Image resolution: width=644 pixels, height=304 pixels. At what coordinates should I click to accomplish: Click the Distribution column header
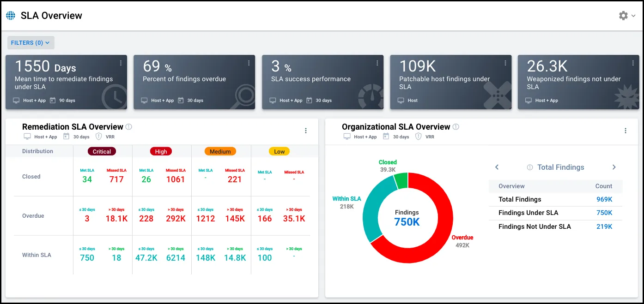pos(37,151)
